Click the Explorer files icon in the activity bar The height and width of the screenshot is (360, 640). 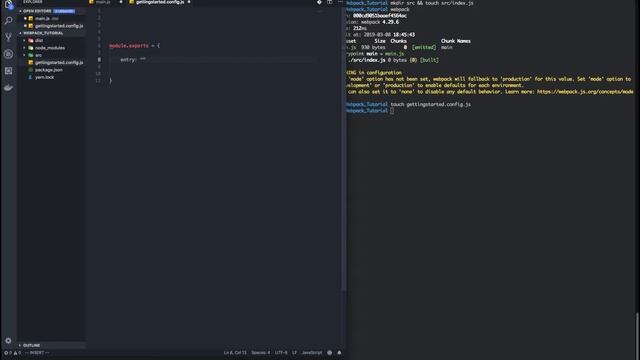(x=8, y=4)
